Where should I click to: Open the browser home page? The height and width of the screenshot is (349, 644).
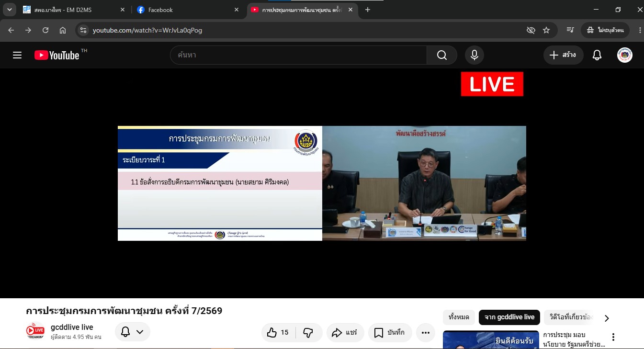point(63,30)
